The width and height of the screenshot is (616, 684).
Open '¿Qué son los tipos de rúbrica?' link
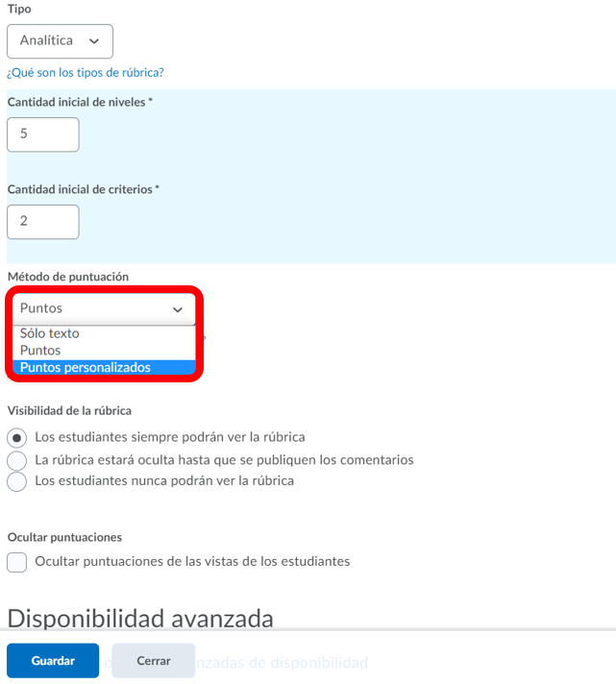86,72
